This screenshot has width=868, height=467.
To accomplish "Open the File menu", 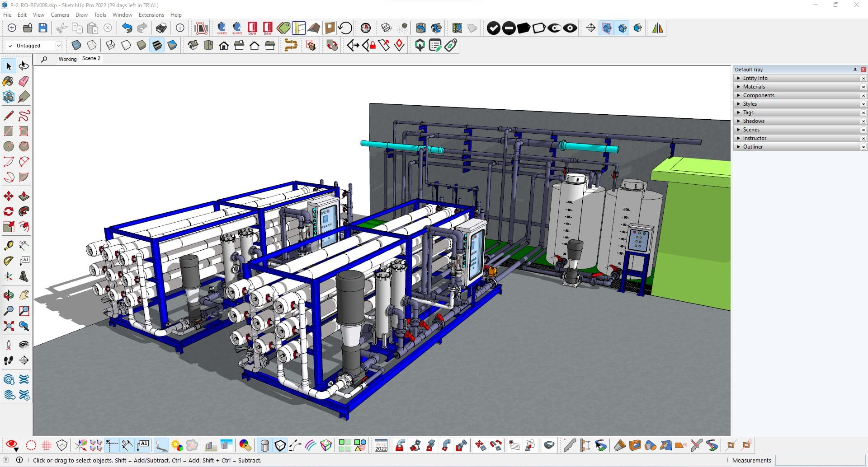I will tap(7, 15).
